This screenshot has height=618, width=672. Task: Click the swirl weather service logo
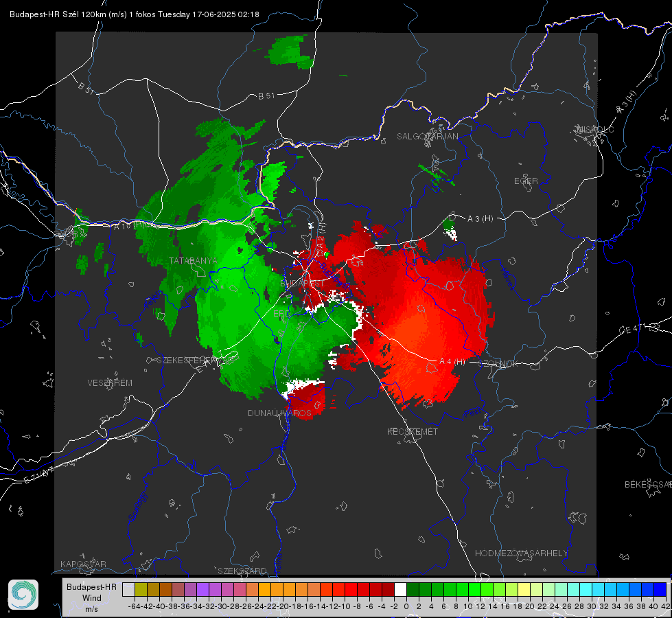[x=23, y=595]
